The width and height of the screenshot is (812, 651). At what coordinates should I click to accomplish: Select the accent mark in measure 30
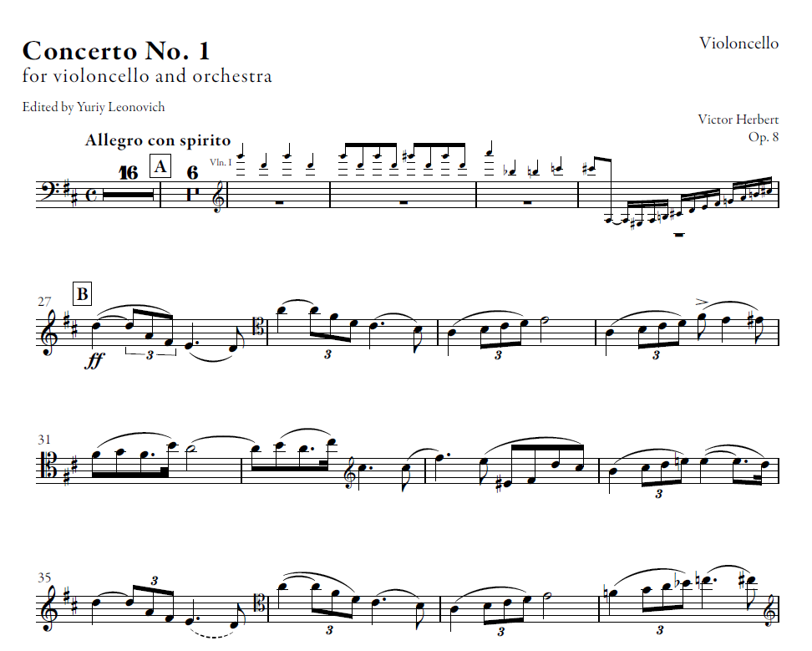[702, 300]
